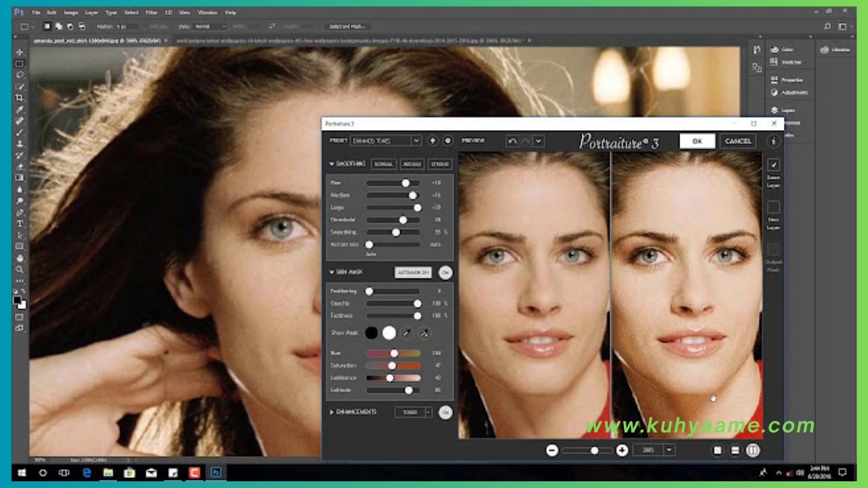Select the Pen tool

point(20,212)
